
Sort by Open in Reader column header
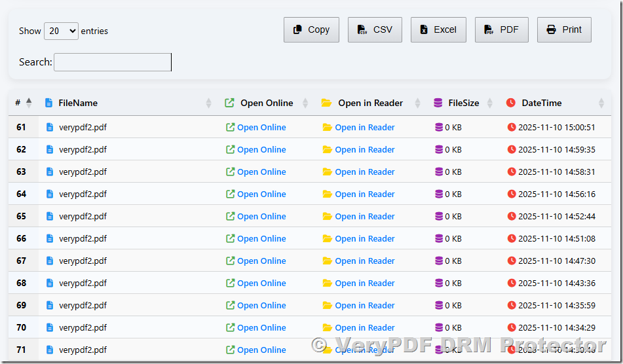(369, 103)
